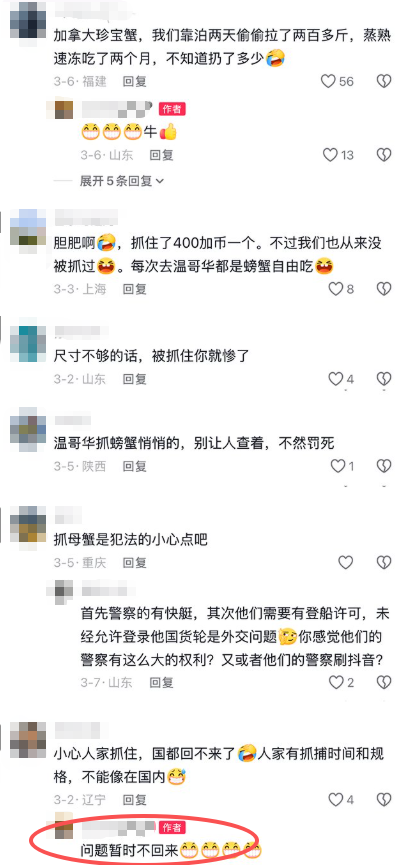Like the 温哥华抓螃蟹悄悄的 comment

[x=338, y=466]
